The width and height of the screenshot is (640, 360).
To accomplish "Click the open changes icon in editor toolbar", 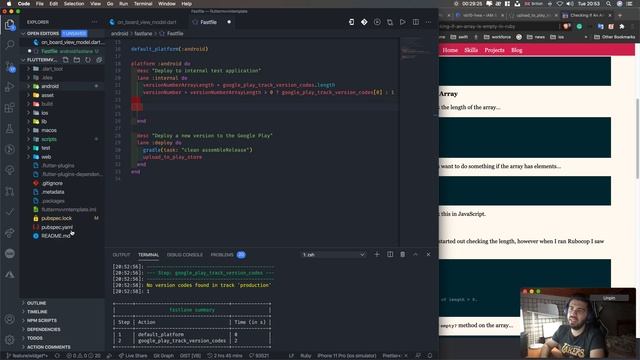I will click(x=390, y=22).
